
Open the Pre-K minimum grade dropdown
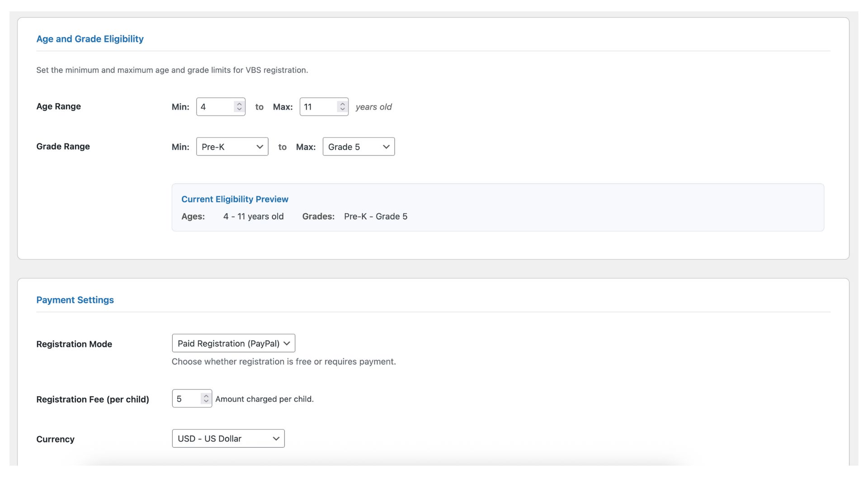coord(232,147)
